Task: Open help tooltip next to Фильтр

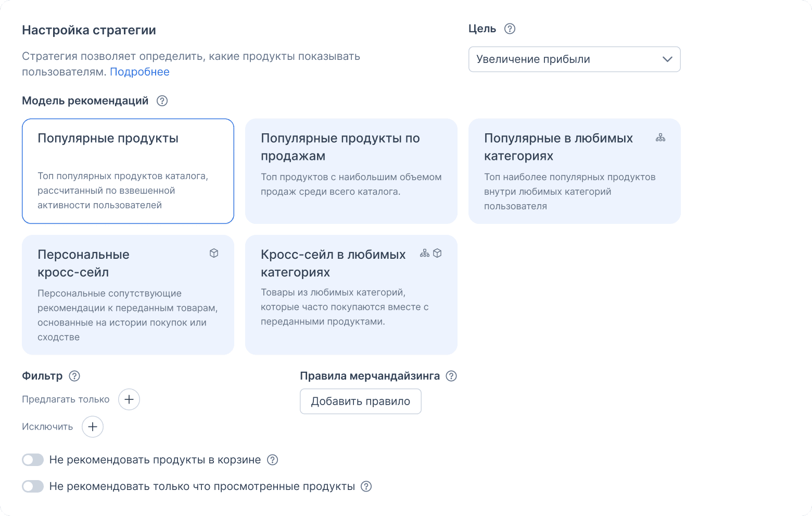Action: 75,375
